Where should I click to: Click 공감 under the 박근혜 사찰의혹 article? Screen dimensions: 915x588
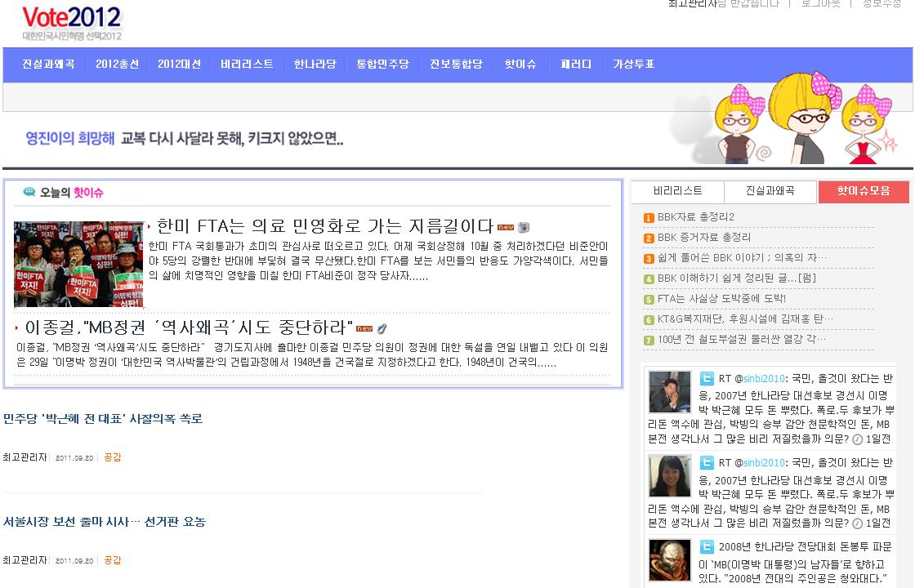(112, 457)
